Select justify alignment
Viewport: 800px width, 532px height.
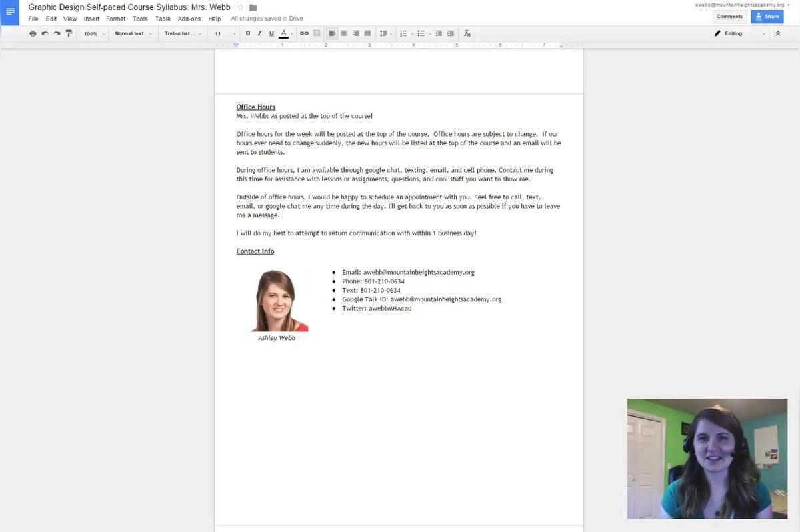[x=367, y=33]
